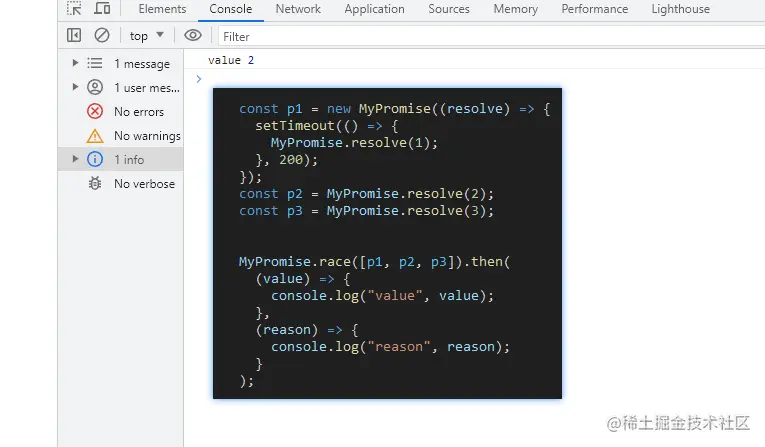Click the 'value 2' console log line
765x447 pixels.
tap(231, 60)
